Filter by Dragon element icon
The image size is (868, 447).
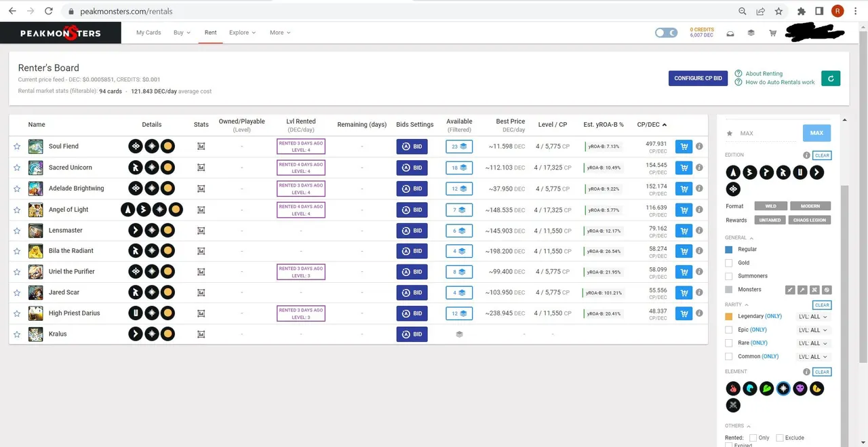pyautogui.click(x=817, y=389)
